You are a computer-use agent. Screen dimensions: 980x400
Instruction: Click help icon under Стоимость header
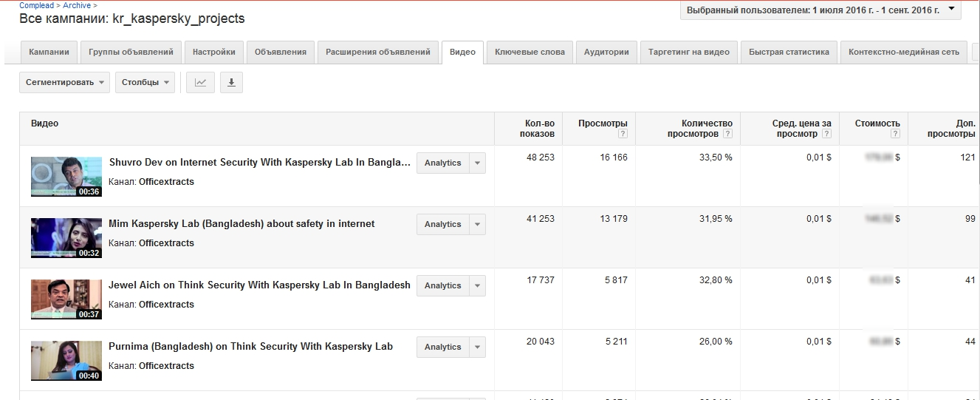(x=895, y=134)
